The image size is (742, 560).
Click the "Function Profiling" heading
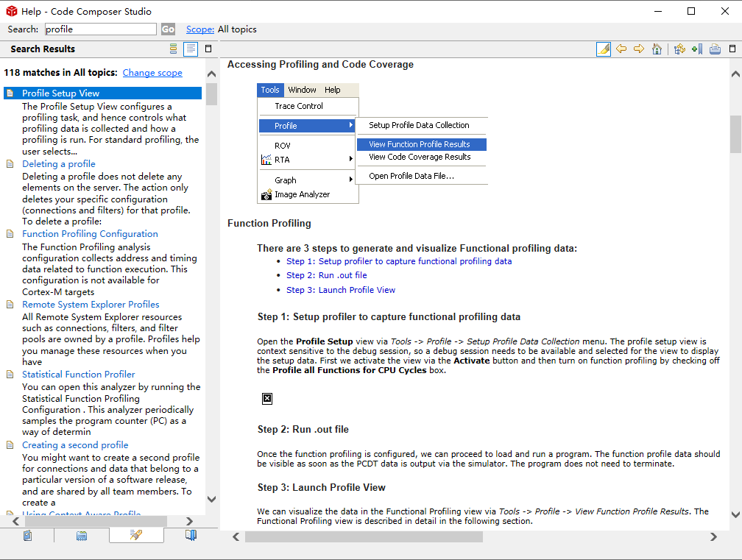click(x=269, y=223)
